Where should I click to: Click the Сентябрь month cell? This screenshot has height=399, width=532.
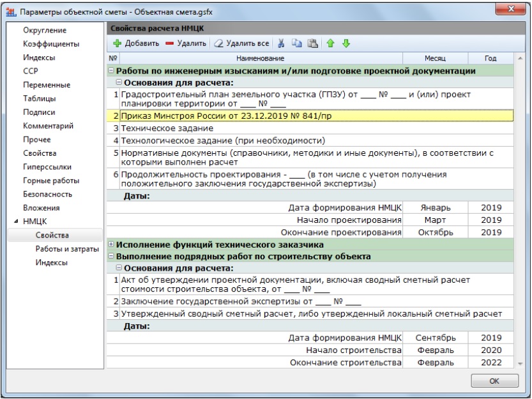[x=436, y=338]
